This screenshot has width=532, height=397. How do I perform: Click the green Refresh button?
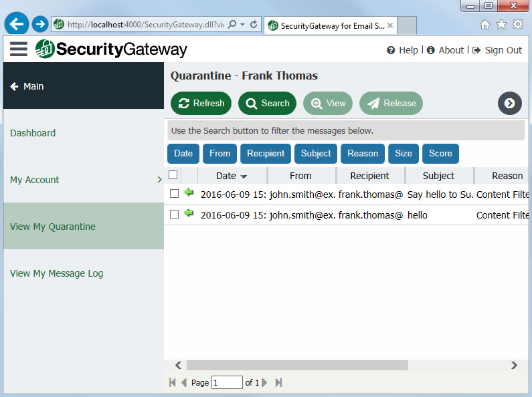(201, 104)
